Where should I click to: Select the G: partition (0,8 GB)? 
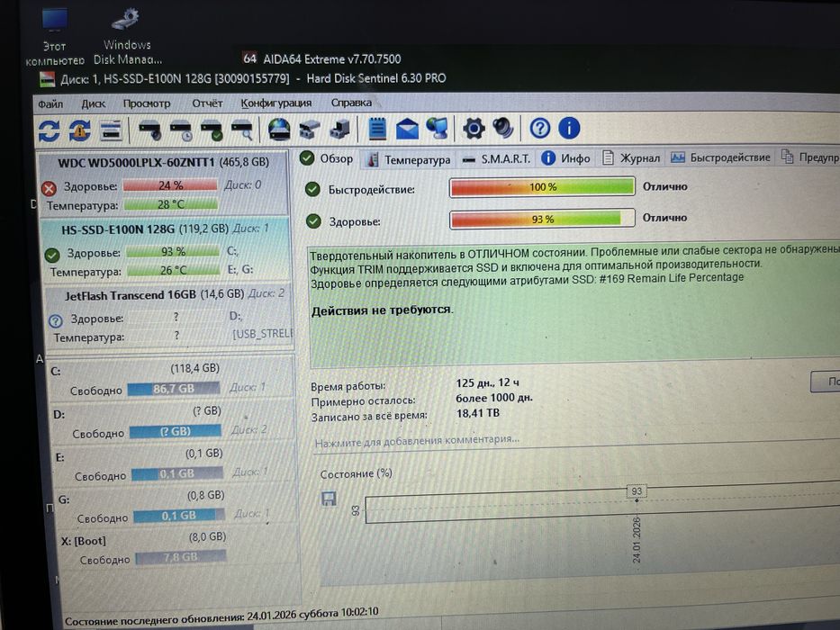point(176,506)
